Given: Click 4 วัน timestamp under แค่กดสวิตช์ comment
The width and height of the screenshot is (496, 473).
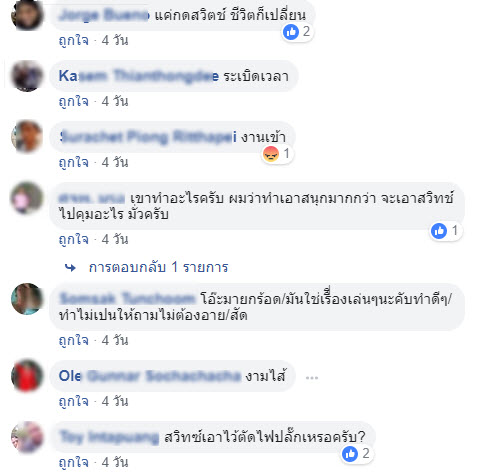Looking at the screenshot, I should (115, 40).
